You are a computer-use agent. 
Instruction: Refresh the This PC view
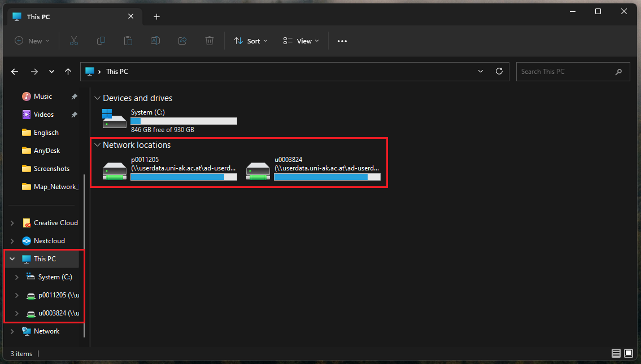tap(499, 72)
